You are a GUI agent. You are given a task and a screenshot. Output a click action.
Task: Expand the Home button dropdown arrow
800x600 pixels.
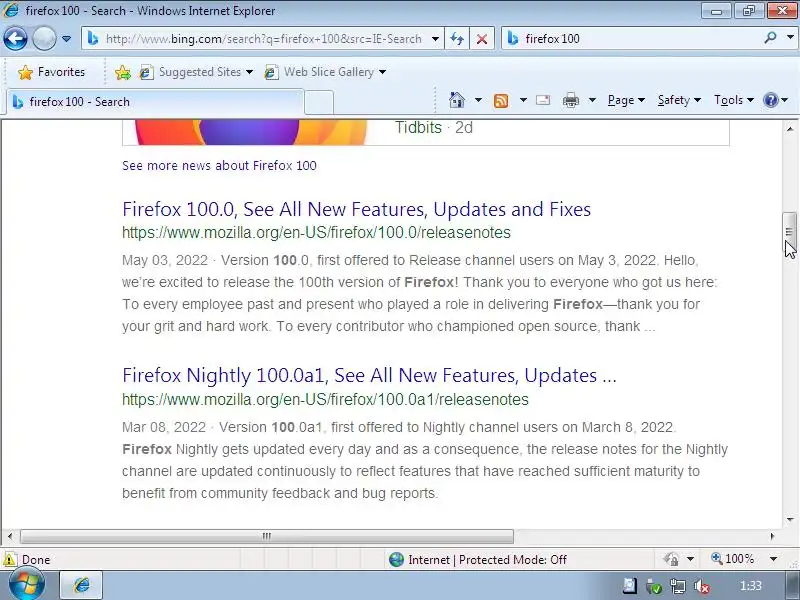(x=478, y=100)
